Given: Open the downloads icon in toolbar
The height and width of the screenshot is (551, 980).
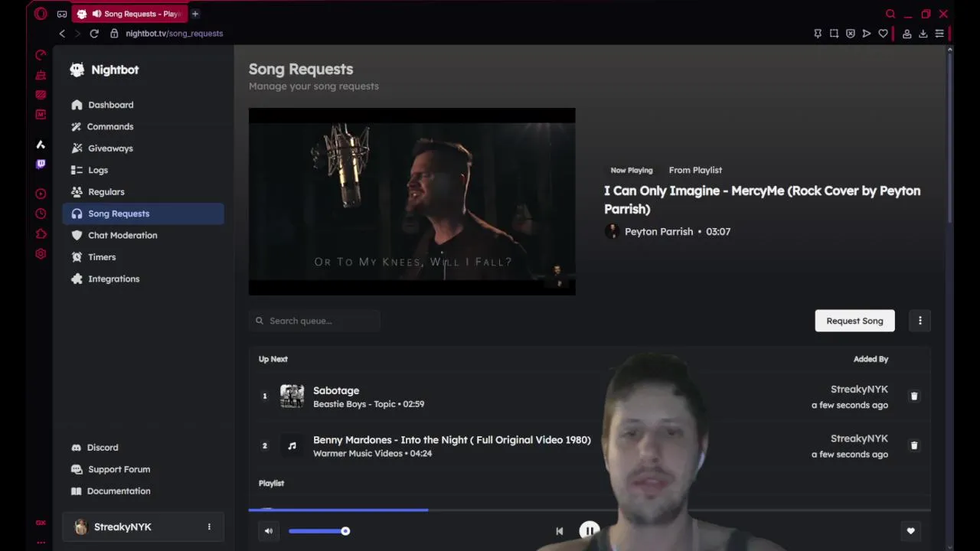Looking at the screenshot, I should point(923,34).
